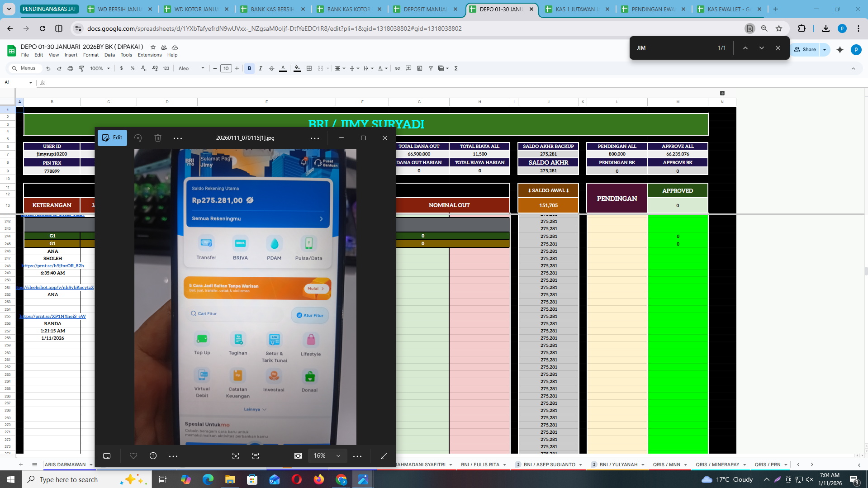Image resolution: width=868 pixels, height=488 pixels.
Task: Format as currency with dollar icon
Action: tap(121, 68)
